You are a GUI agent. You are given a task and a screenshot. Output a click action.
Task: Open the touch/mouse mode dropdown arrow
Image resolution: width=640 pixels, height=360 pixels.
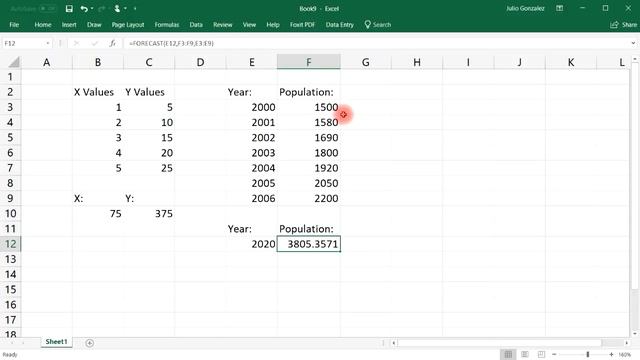click(x=125, y=9)
